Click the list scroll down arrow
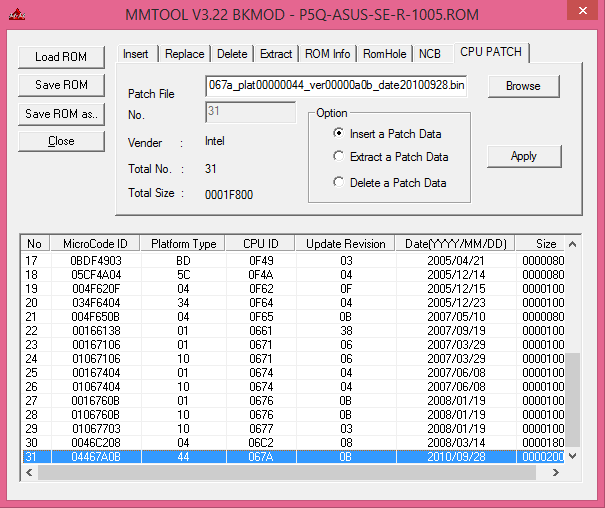Viewport: 605px width, 508px height. [573, 456]
